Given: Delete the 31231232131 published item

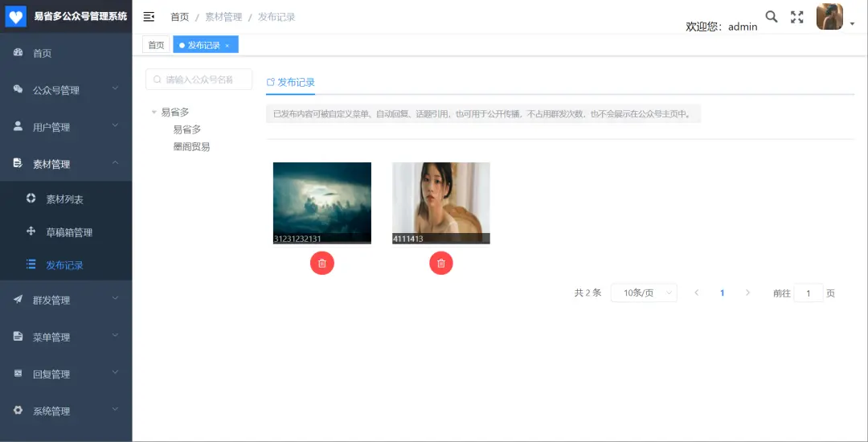Looking at the screenshot, I should point(322,264).
